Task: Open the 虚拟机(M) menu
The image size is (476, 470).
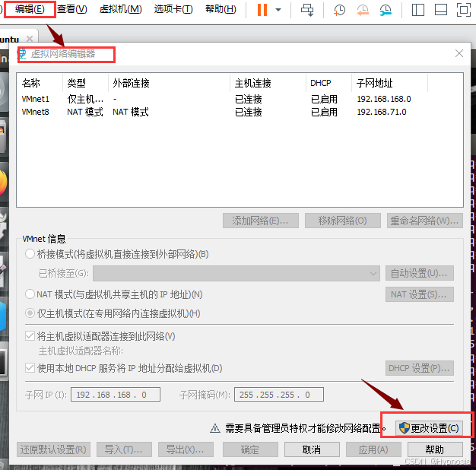Action: pos(120,9)
